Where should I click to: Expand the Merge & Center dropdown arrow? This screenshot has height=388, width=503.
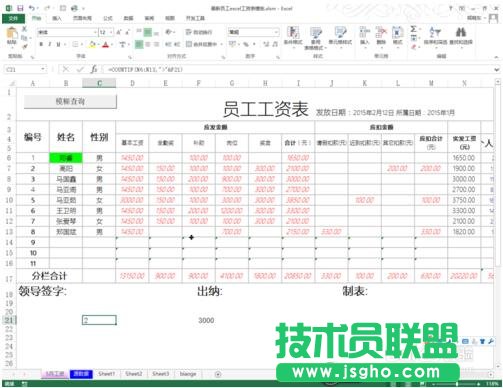pyautogui.click(x=221, y=44)
